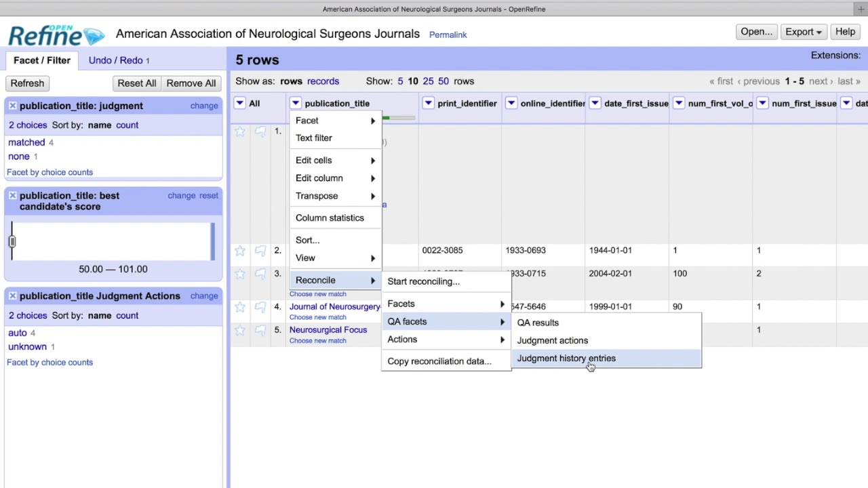868x488 pixels.
Task: Open the All column dropdown menu
Action: [239, 104]
